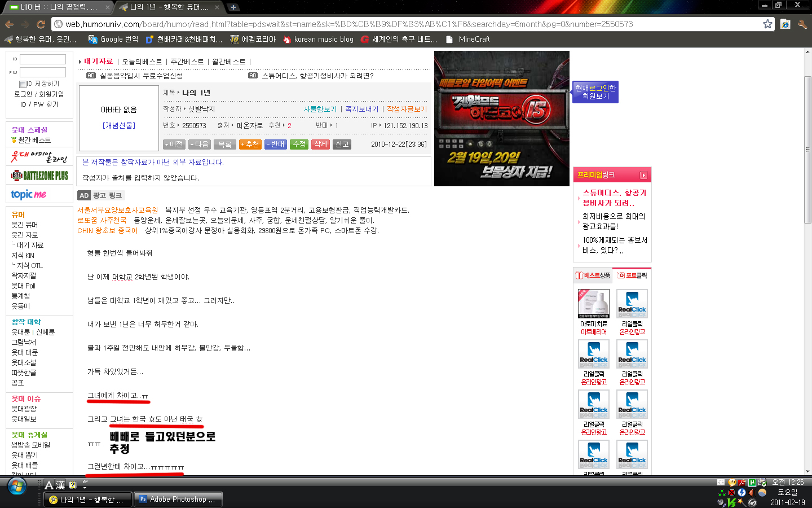Click the browser reload button
This screenshot has height=508, width=812.
41,24
